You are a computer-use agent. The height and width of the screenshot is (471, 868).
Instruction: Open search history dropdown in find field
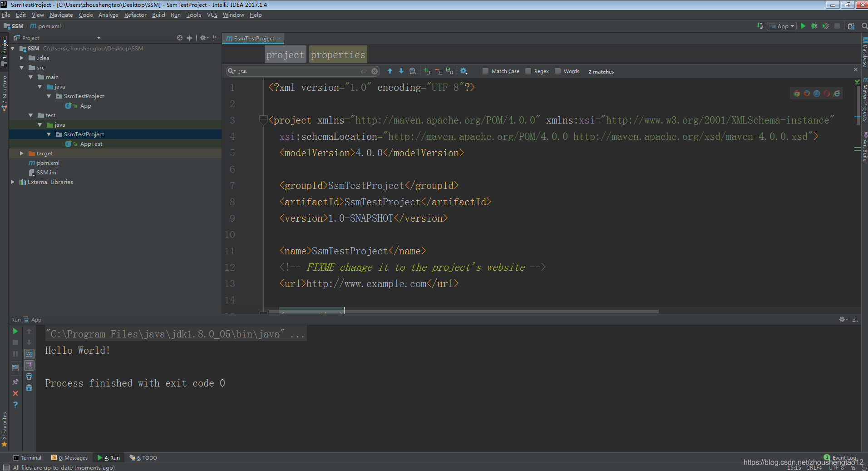coord(232,71)
